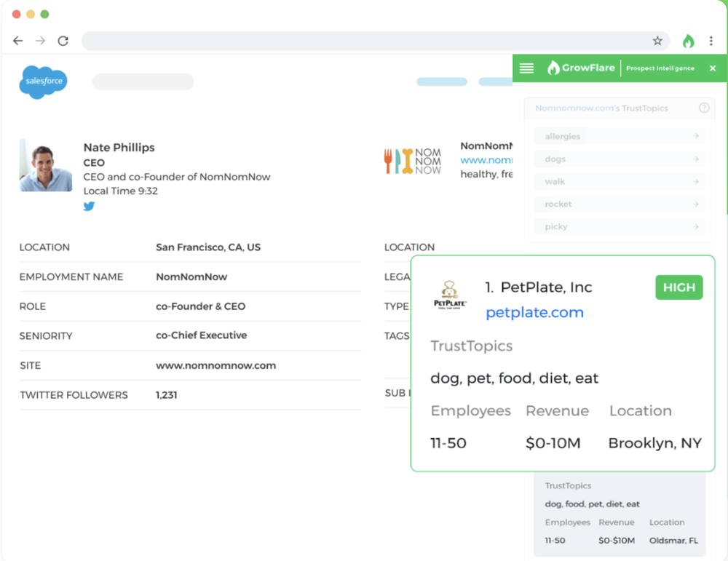Select the picky topic row
Viewport: 728px width, 561px height.
pyautogui.click(x=619, y=226)
